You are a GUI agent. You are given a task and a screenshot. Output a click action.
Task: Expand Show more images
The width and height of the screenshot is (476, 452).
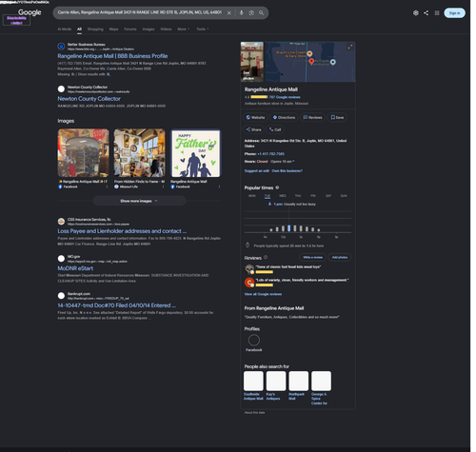(139, 201)
